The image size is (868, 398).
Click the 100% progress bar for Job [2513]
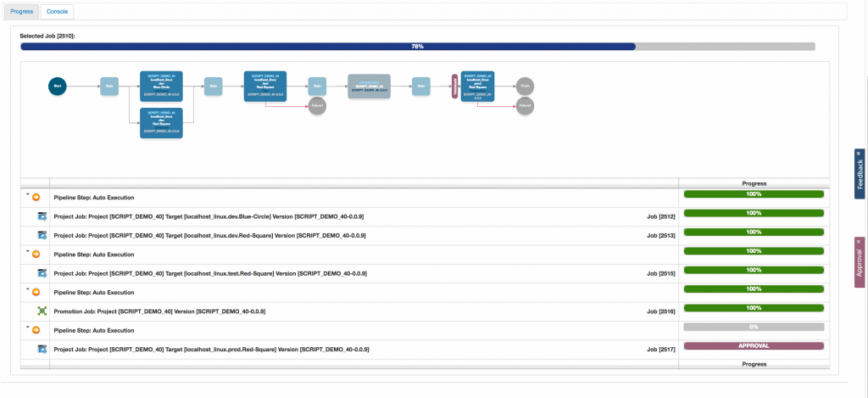pos(754,232)
